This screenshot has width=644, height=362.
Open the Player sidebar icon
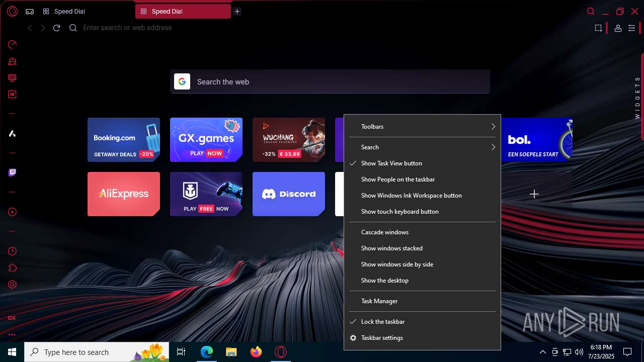(x=12, y=212)
